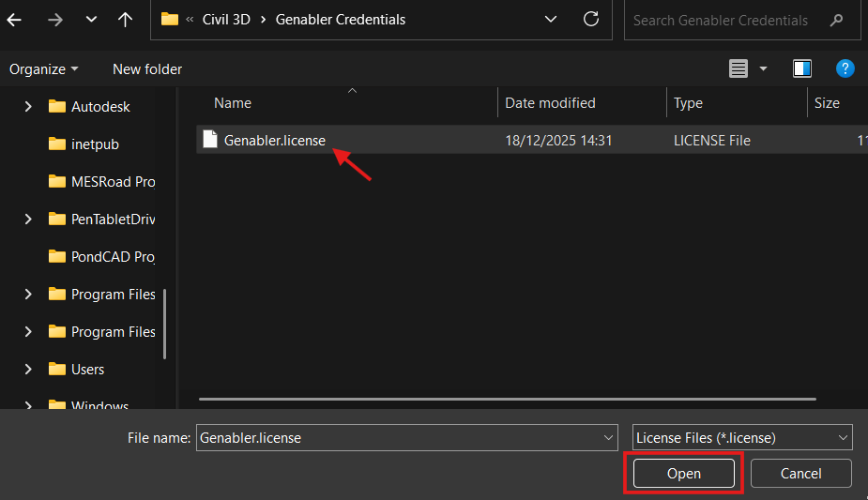This screenshot has width=868, height=500.
Task: Click folder icon in address bar
Action: pyautogui.click(x=170, y=20)
